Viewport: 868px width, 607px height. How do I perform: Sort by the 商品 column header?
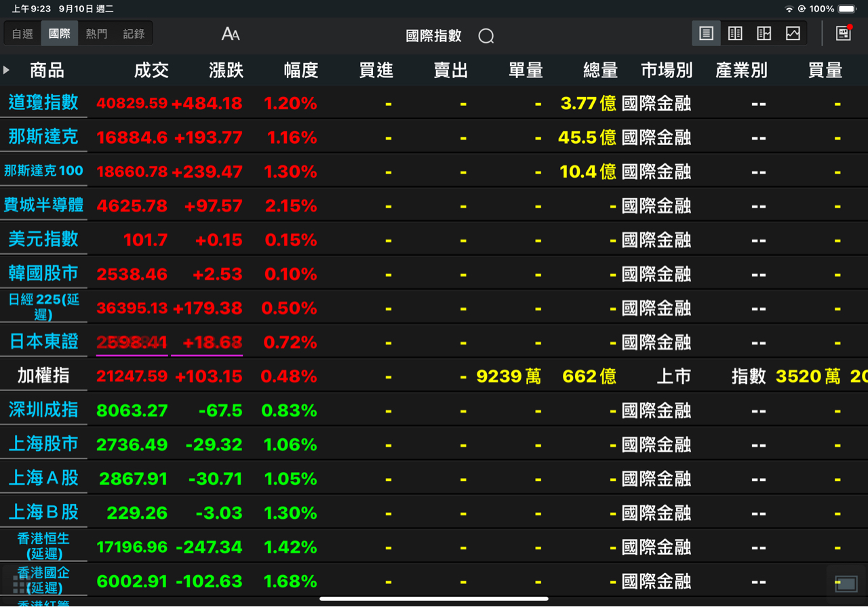47,70
